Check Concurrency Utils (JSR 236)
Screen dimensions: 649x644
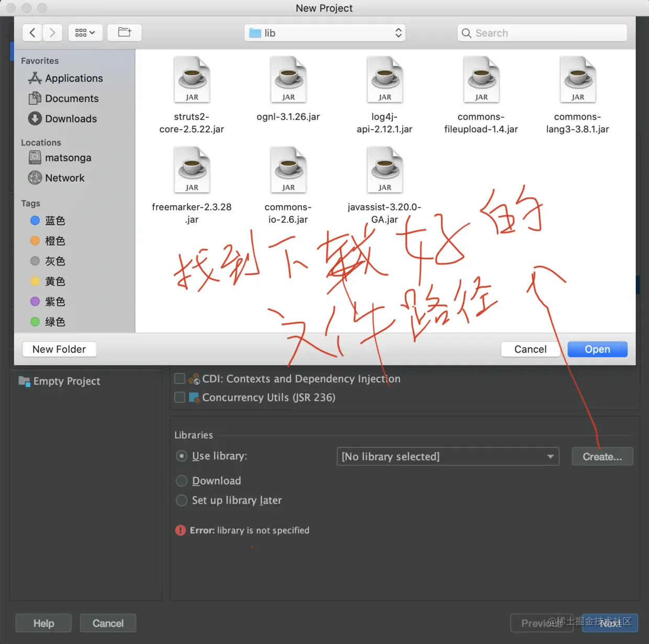pos(180,397)
